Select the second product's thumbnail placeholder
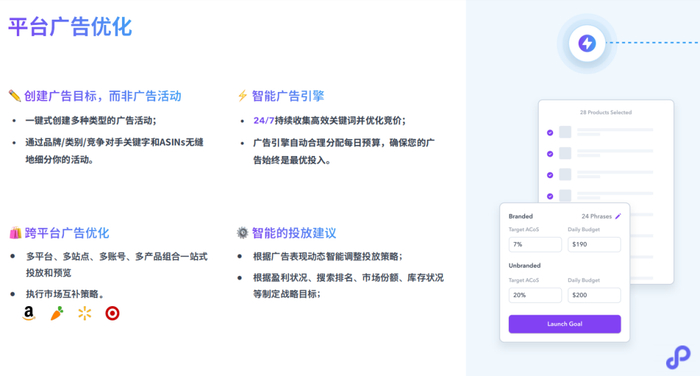This screenshot has width=700, height=376. tap(565, 153)
